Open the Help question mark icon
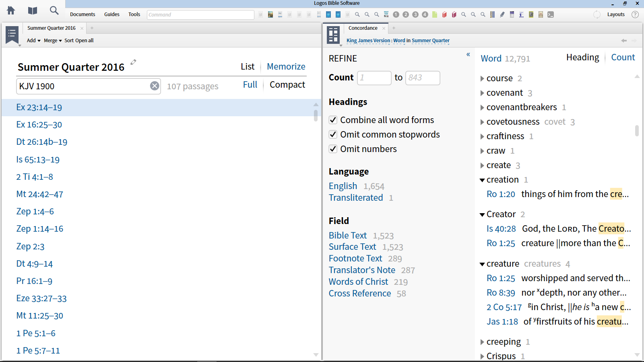644x362 pixels. pos(635,14)
